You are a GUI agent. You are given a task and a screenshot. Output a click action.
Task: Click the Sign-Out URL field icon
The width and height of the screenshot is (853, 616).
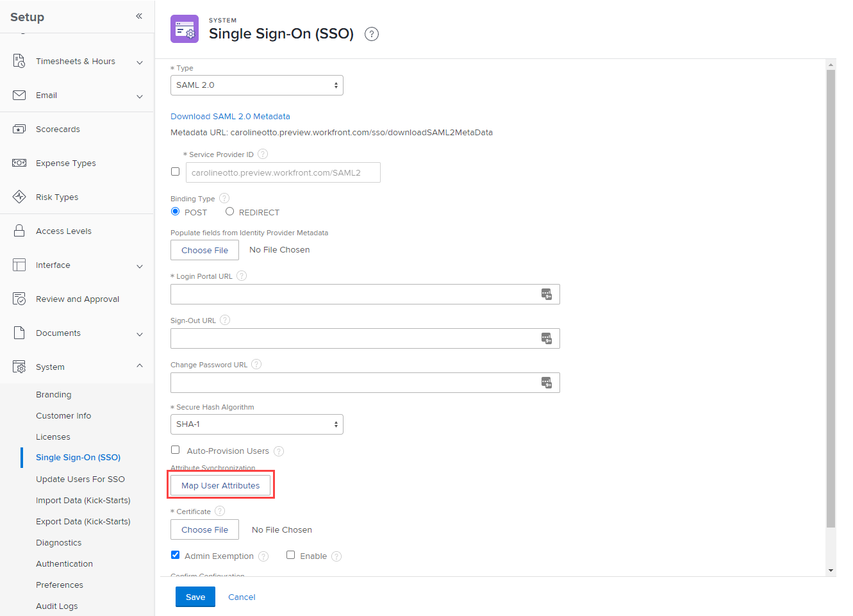[546, 338]
